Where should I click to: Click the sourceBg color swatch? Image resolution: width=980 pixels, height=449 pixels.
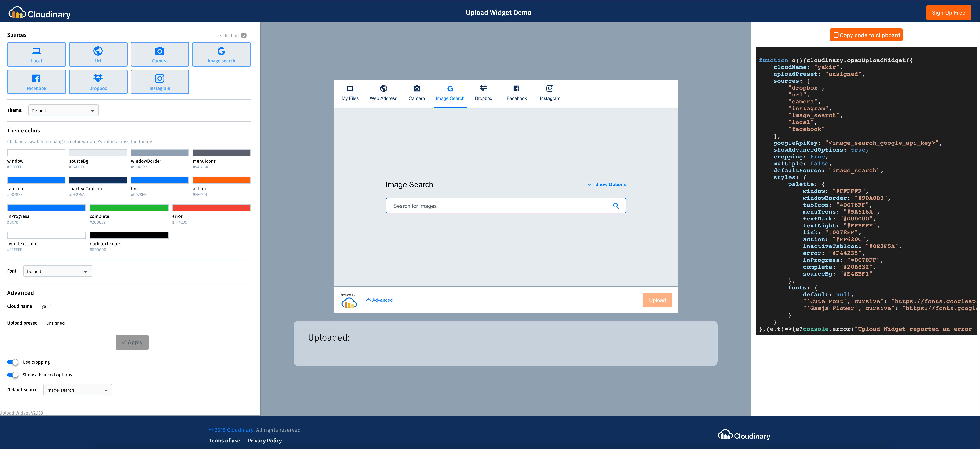tap(98, 153)
